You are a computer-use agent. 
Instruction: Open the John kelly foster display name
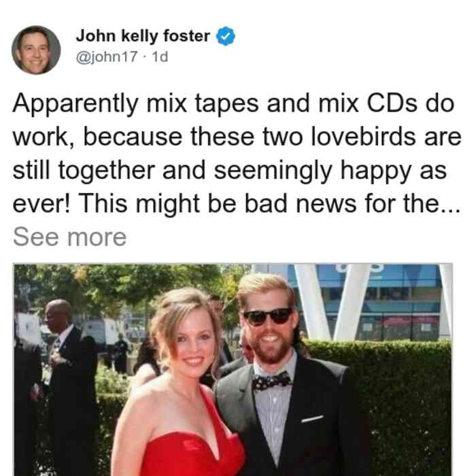(x=143, y=36)
